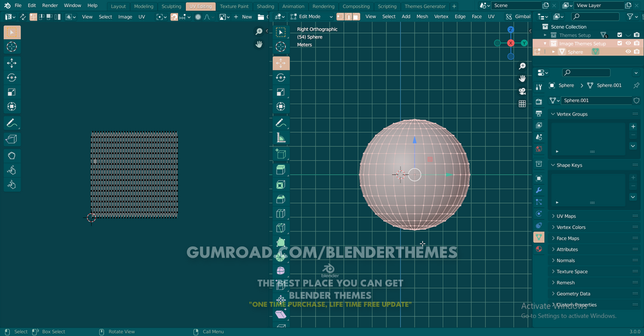Select the Extrude Region tool

pyautogui.click(x=281, y=170)
